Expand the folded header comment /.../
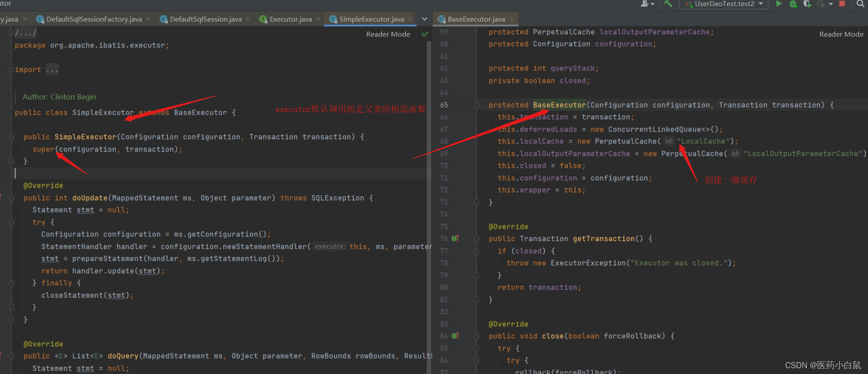The width and height of the screenshot is (868, 374). tap(11, 33)
